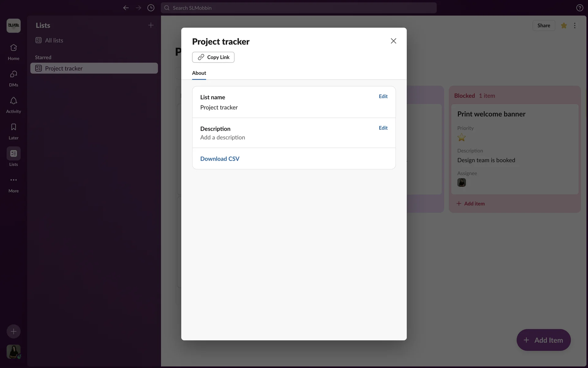Click the history clock icon
Screen dimensions: 588x368
[151, 8]
